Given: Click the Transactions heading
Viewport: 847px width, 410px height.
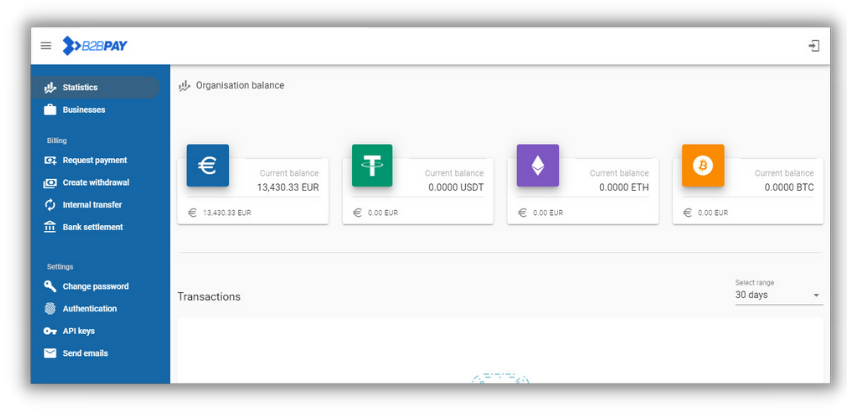Looking at the screenshot, I should pos(209,297).
